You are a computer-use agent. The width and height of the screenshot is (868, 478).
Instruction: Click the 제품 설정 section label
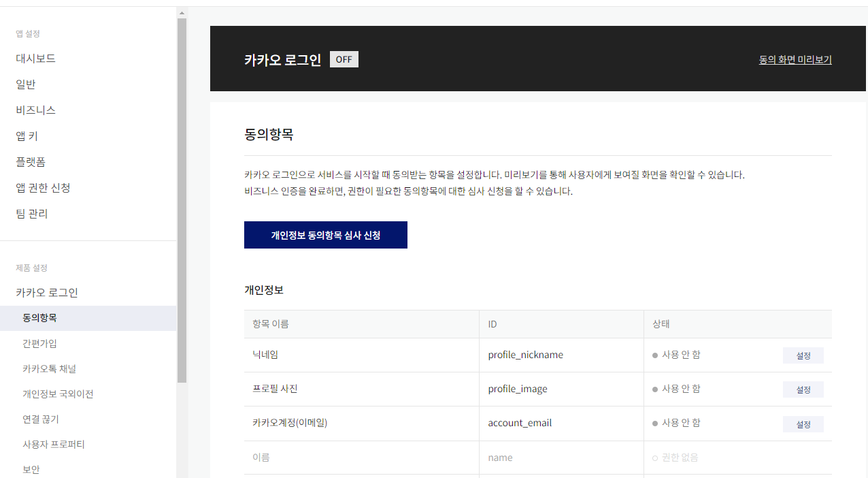point(31,268)
